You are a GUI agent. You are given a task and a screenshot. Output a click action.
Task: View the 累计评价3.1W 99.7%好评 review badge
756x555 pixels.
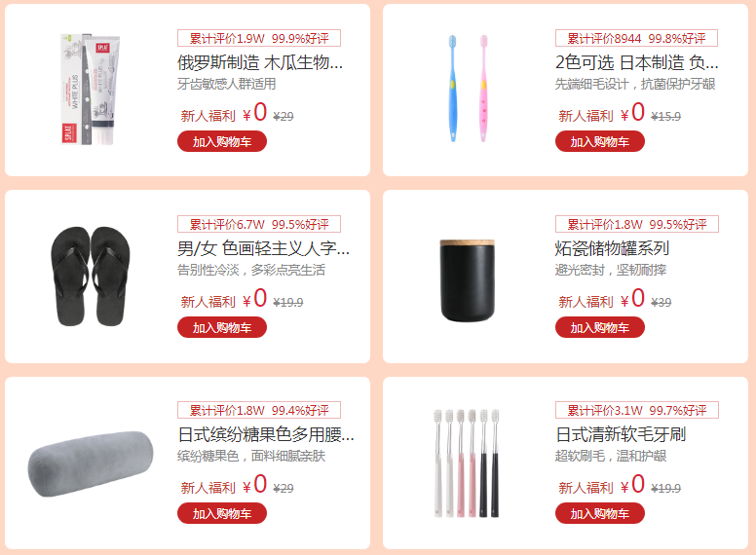(637, 410)
